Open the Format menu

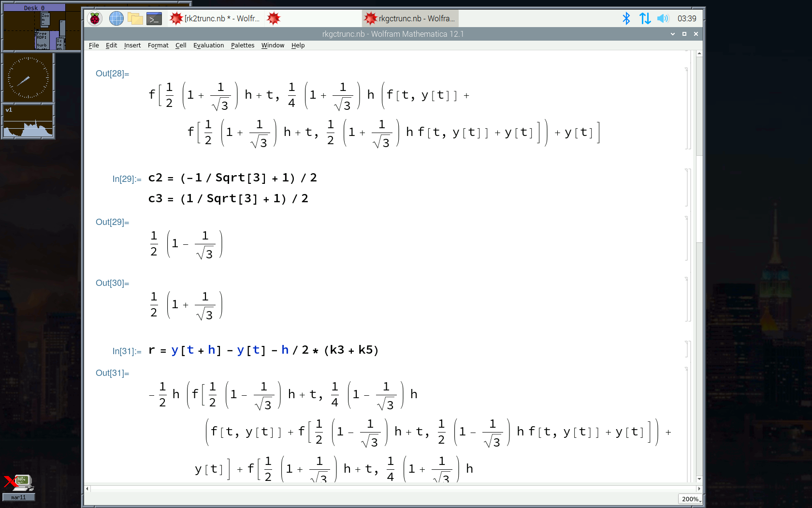pos(158,45)
